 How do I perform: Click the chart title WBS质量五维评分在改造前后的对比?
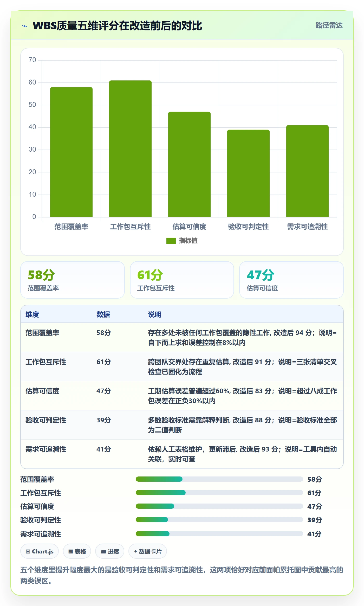point(118,26)
